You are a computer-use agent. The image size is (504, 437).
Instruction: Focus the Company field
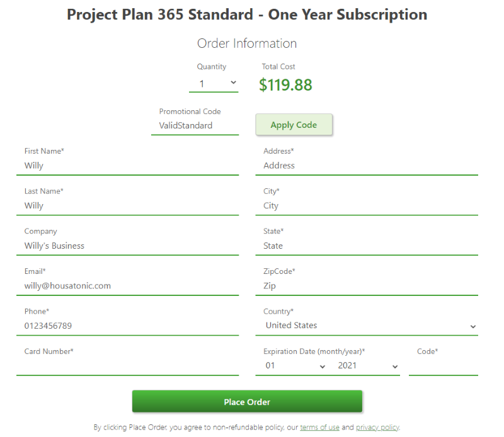coord(126,246)
